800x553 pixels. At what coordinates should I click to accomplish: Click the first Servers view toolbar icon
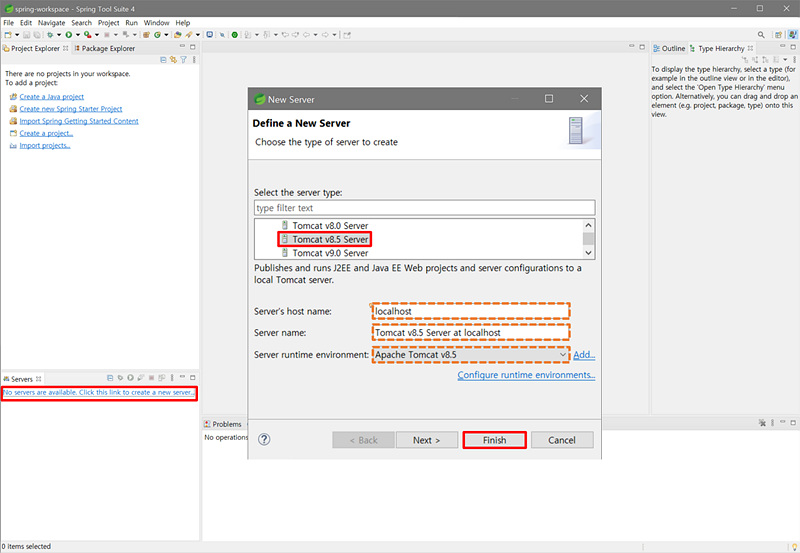coord(110,378)
